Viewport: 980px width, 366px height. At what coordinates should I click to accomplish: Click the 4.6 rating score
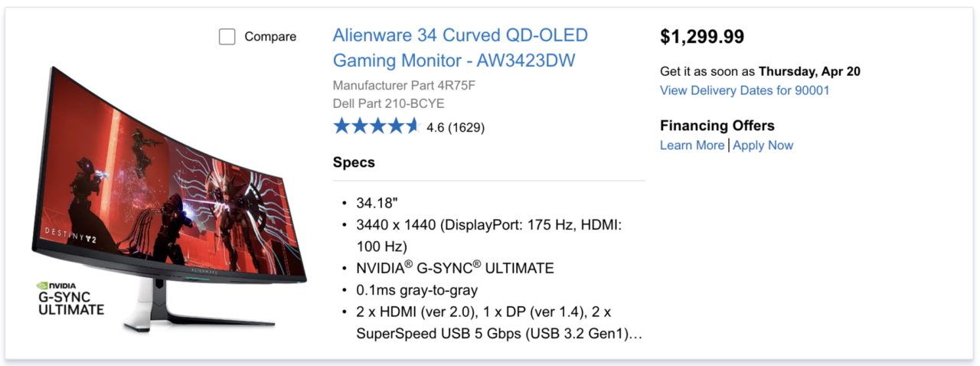(436, 127)
